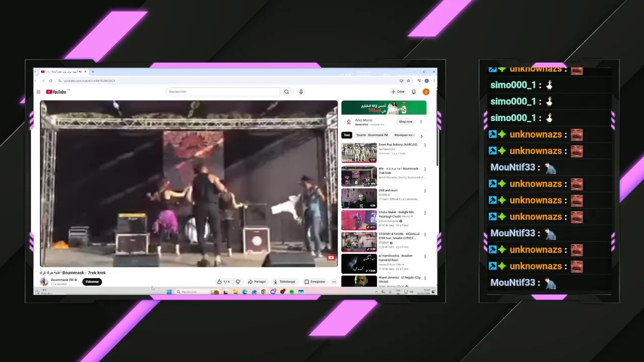Click Shop now on the Ariel ad
Screen dimensions: 644x362
pos(406,122)
